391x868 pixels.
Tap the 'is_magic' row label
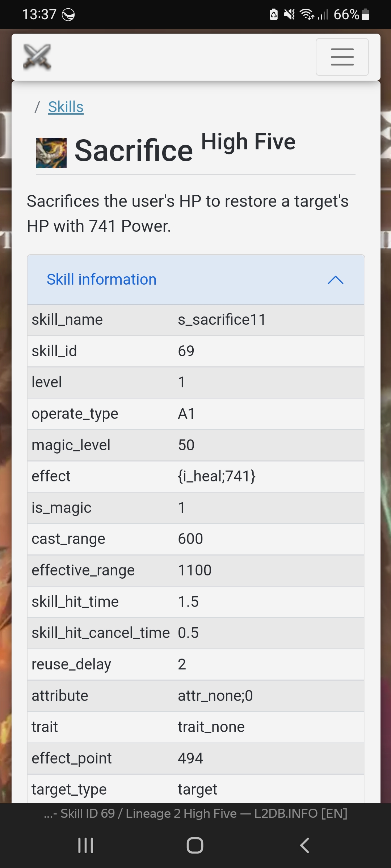(62, 508)
